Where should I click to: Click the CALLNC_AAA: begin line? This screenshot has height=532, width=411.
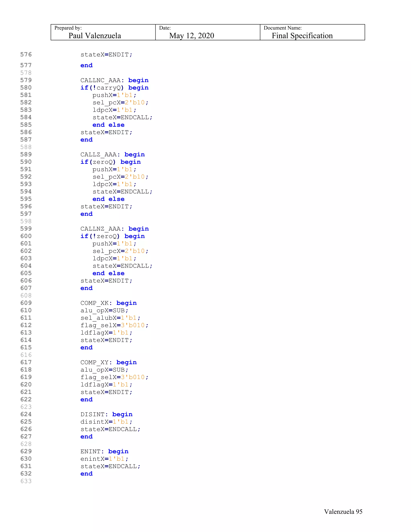(114, 80)
